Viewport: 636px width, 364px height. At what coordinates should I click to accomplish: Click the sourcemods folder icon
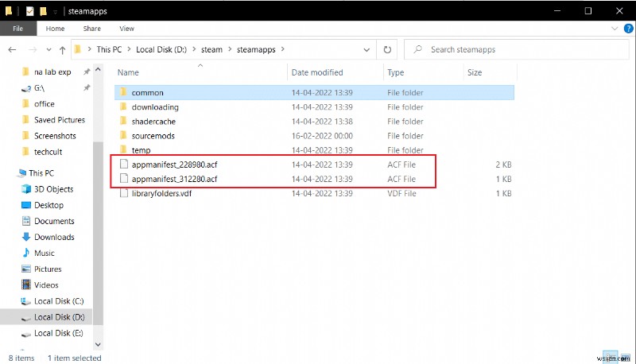123,135
